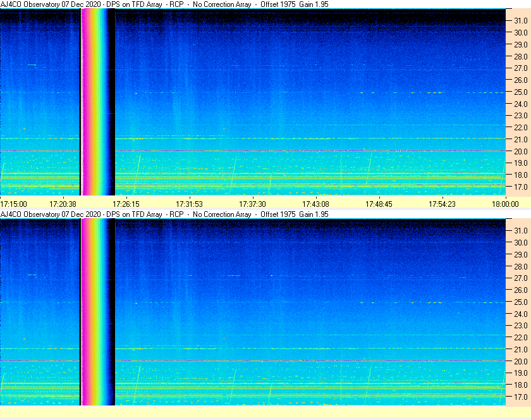Screen dimensions: 531x420
Task: Pick 22.0 frequency label on upper spectrogram
Action: 521,128
